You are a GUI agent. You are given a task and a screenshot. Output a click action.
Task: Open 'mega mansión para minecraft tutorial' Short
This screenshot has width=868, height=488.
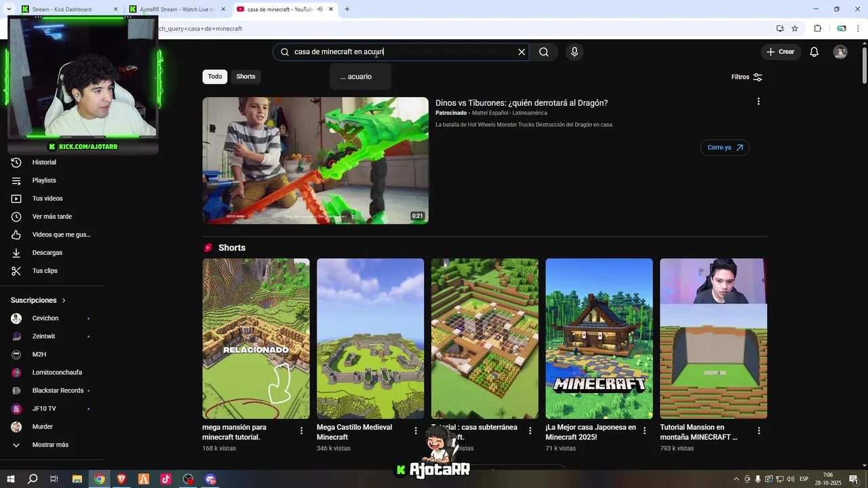256,338
